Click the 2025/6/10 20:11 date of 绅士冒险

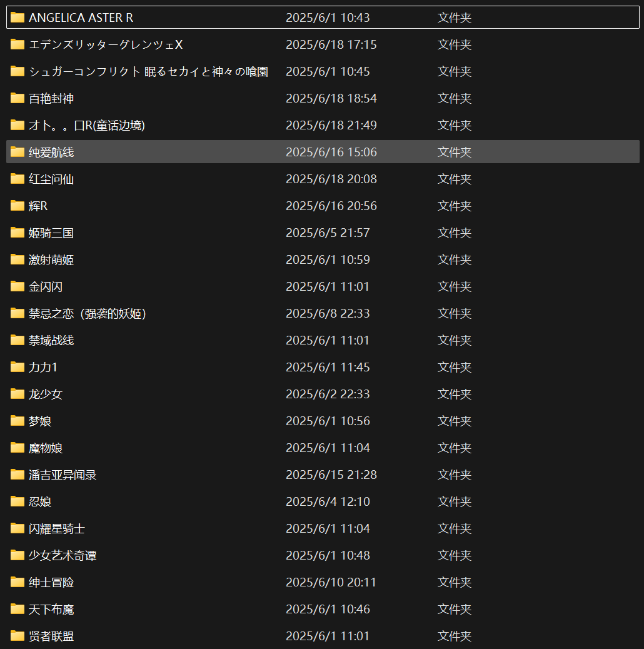pyautogui.click(x=331, y=582)
